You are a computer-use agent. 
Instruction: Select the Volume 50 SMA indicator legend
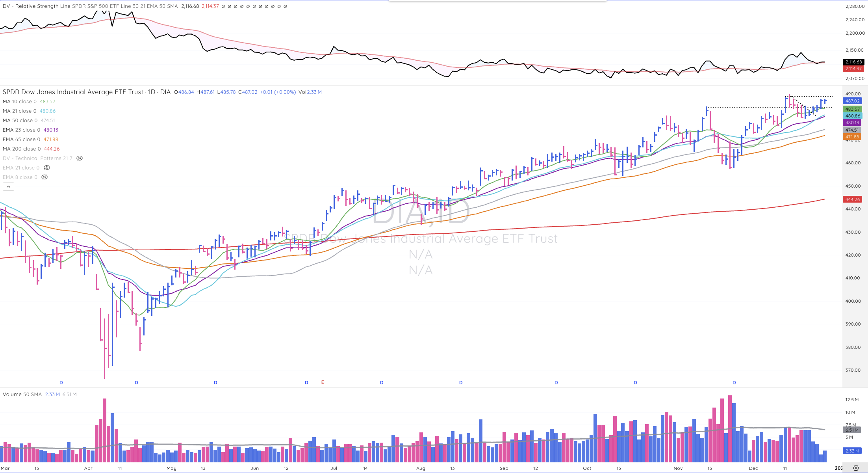point(22,394)
